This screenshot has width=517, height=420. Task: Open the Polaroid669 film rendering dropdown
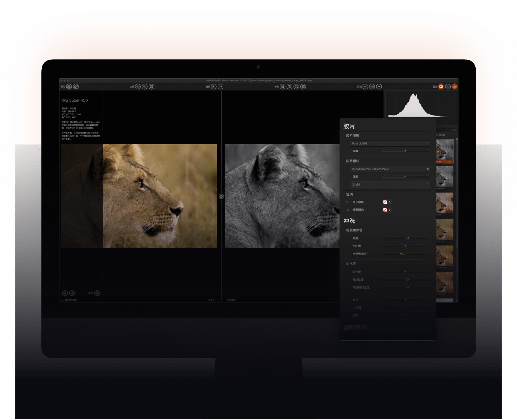pyautogui.click(x=390, y=143)
